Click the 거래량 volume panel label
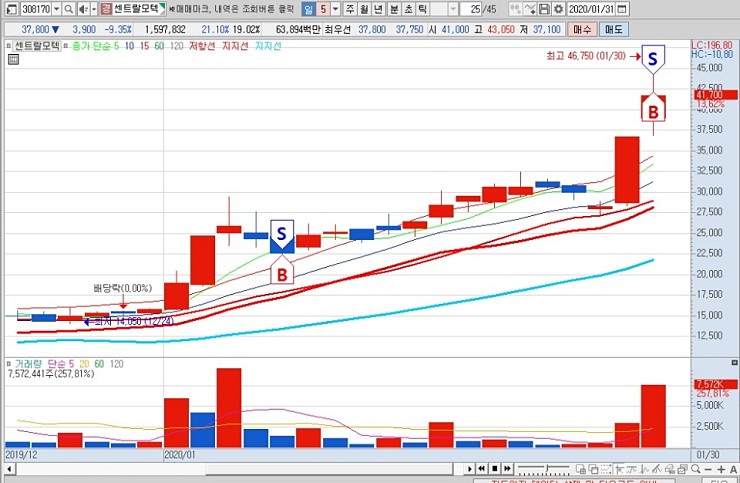This screenshot has height=483, width=740. click(20, 363)
